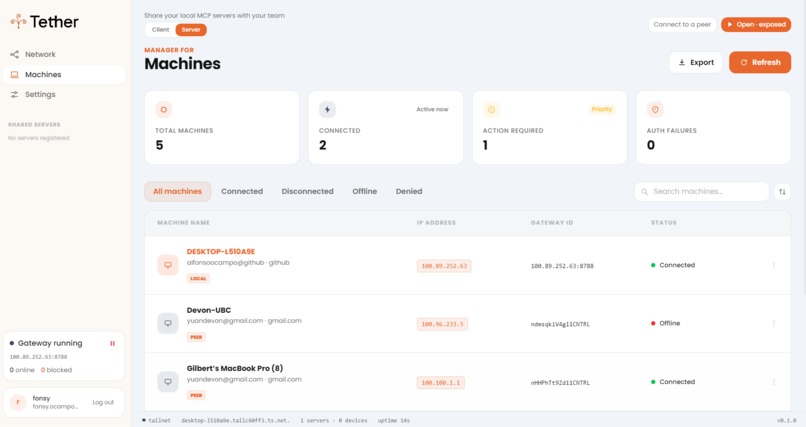This screenshot has height=427, width=806.
Task: Click the Machine Name column header
Action: 184,223
